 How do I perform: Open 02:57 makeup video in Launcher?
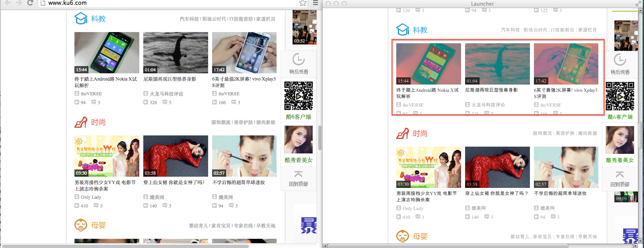[566, 167]
